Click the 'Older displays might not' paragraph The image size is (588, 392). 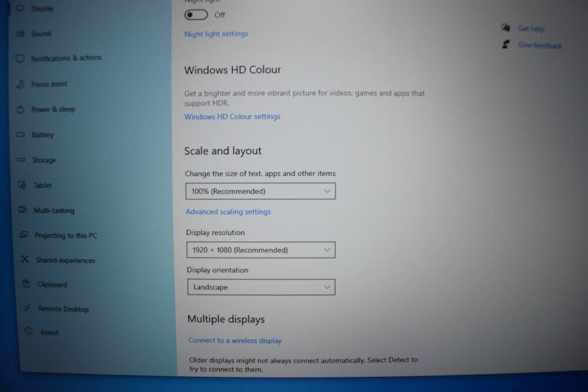303,364
